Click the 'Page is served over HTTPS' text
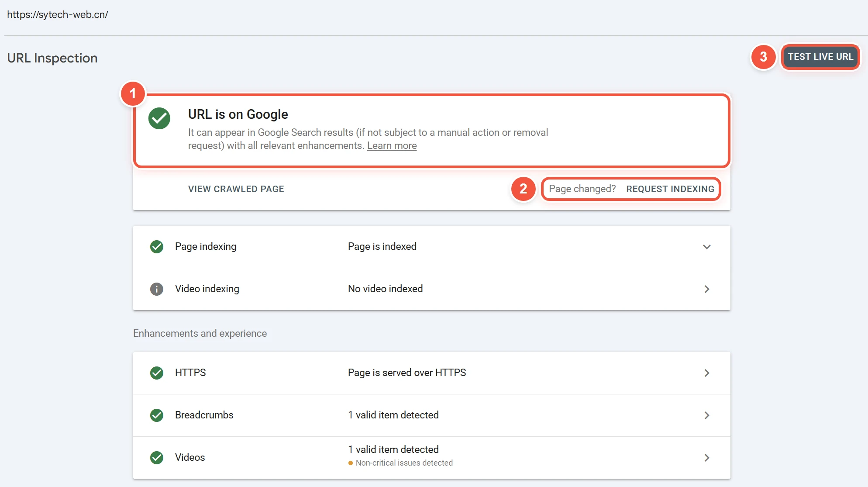 coord(407,373)
